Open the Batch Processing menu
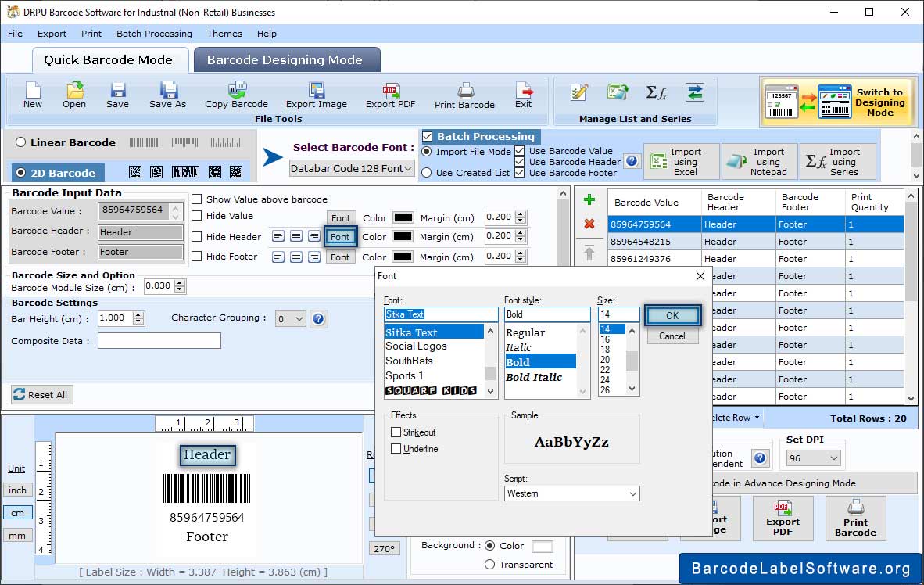924x585 pixels. [x=155, y=34]
